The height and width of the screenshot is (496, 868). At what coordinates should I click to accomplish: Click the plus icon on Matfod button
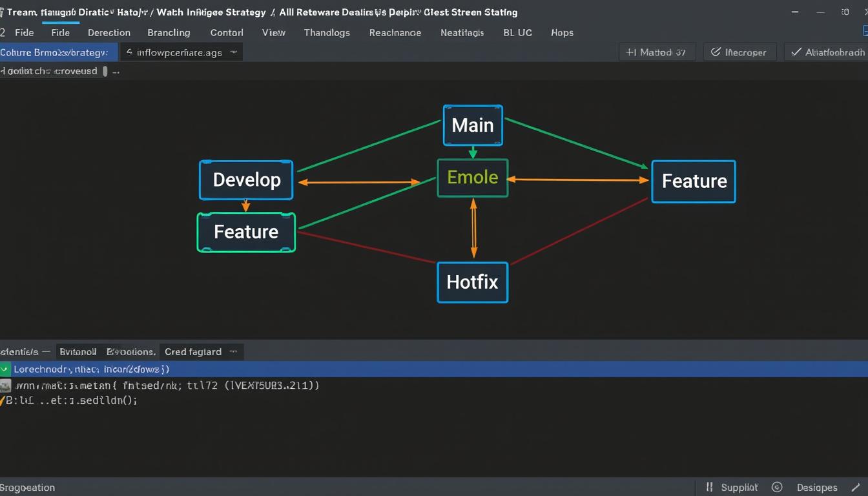coord(631,52)
